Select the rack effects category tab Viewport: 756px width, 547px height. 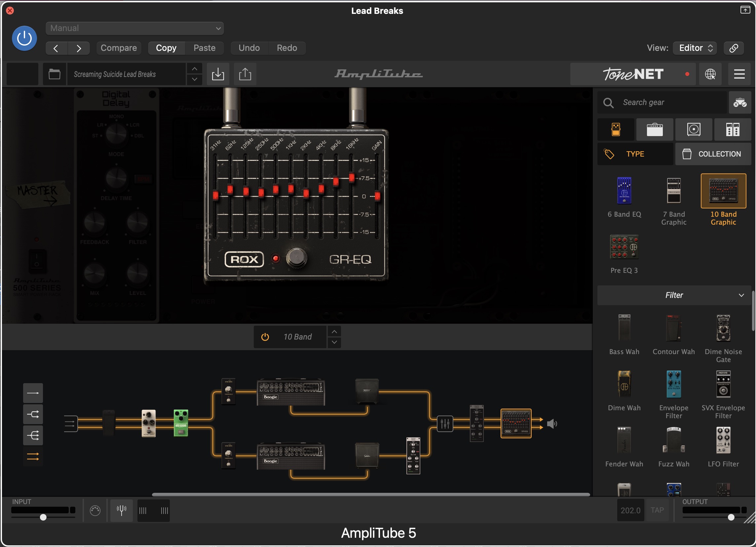coord(733,129)
